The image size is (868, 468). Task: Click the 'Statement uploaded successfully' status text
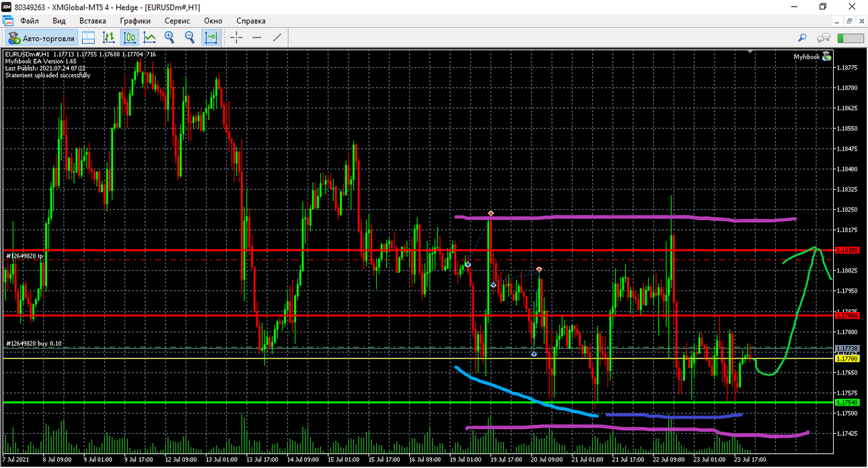coord(48,75)
